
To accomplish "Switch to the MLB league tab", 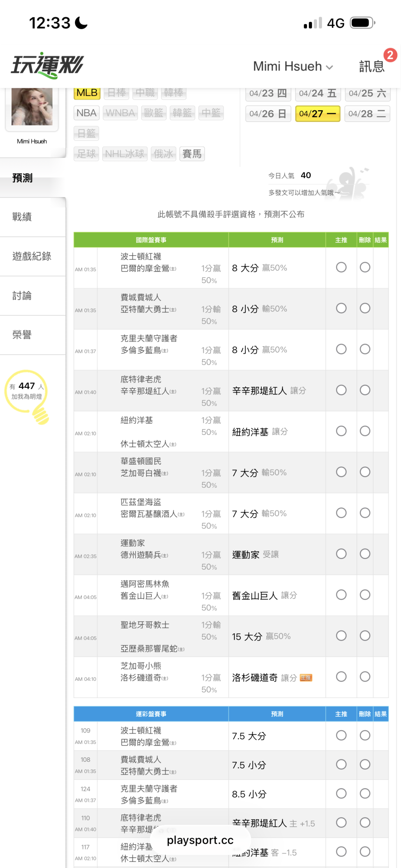I will click(87, 93).
